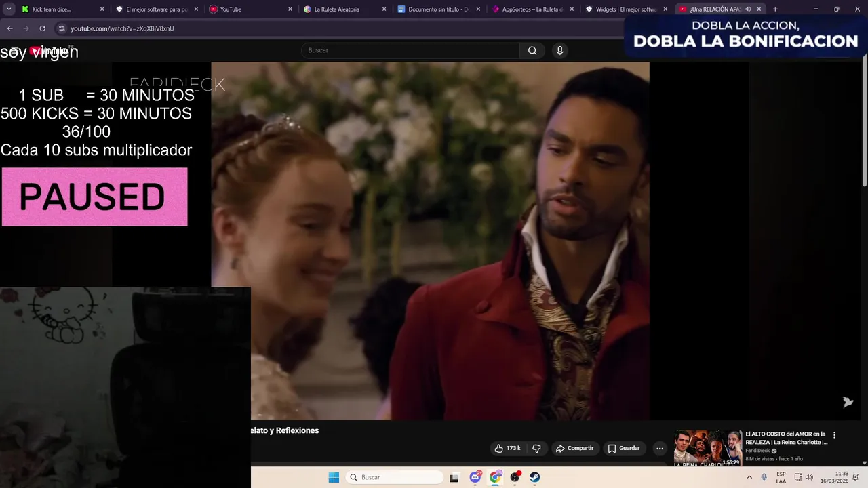Screen dimensions: 868x488
Task: View site information icon in address bar
Action: pyautogui.click(x=62, y=28)
